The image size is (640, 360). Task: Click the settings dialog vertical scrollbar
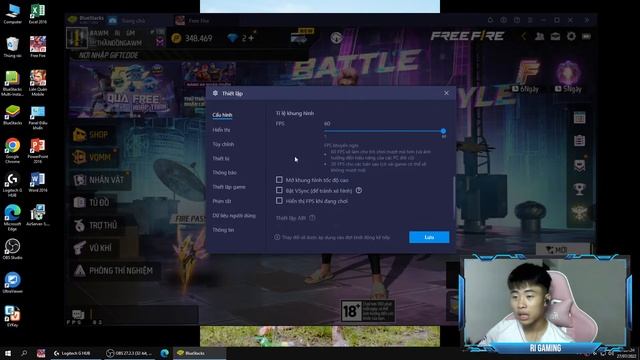click(454, 200)
